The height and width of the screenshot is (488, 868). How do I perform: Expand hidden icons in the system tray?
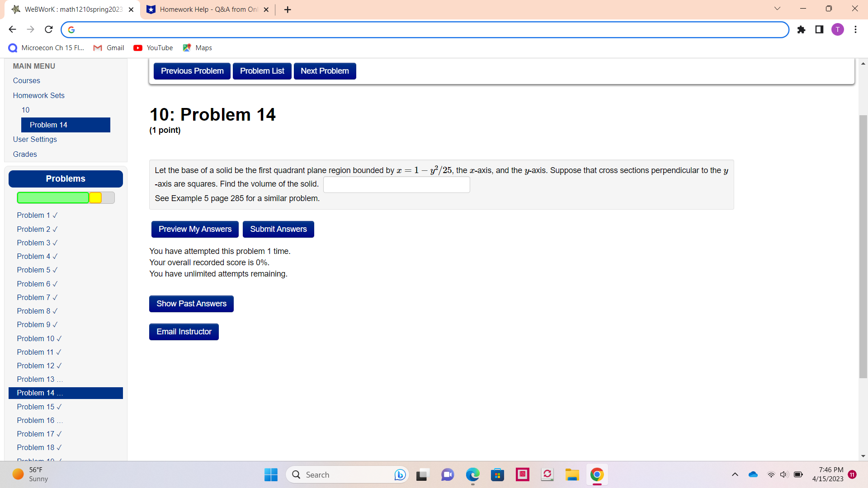pyautogui.click(x=735, y=474)
